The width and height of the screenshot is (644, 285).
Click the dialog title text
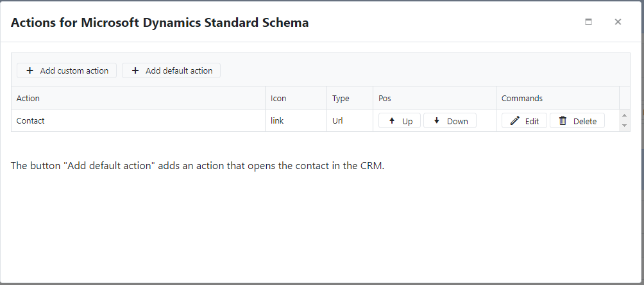coord(160,22)
